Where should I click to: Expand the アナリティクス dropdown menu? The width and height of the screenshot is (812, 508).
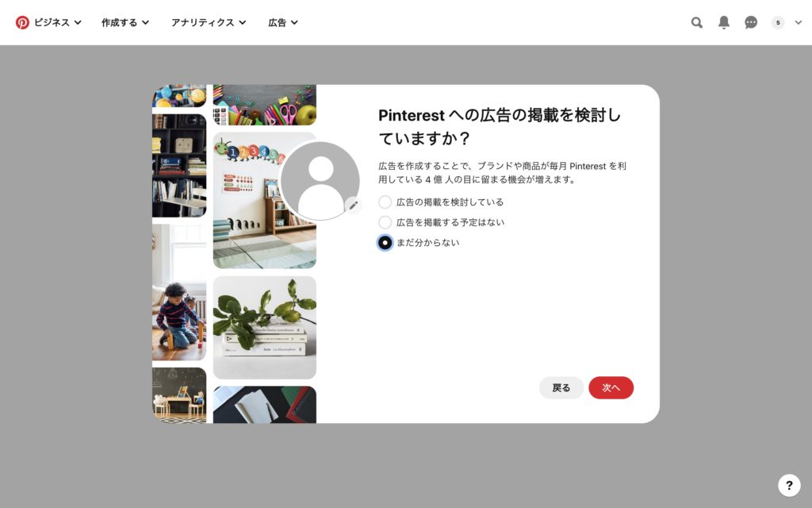click(209, 22)
